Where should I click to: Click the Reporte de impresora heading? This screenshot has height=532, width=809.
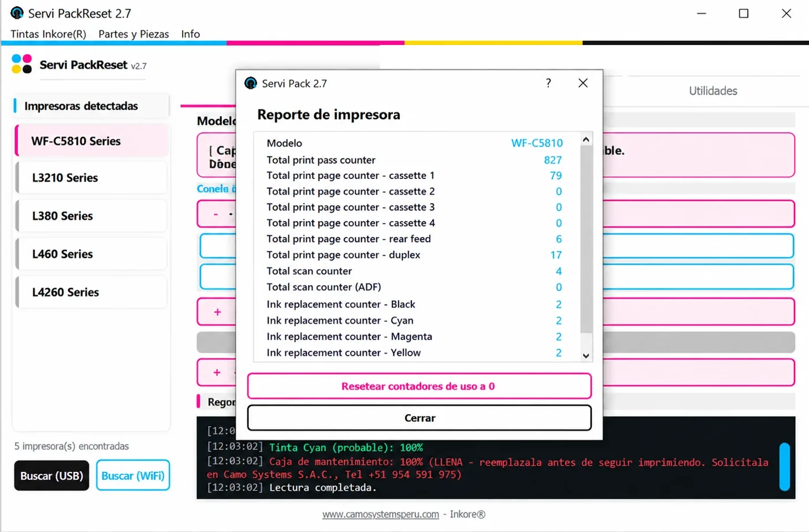(x=329, y=114)
